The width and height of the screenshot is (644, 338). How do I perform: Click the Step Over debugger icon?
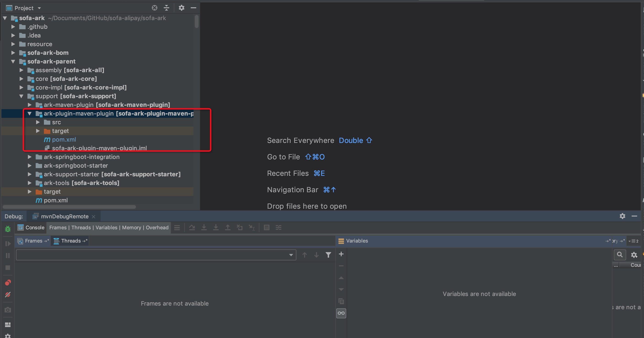pos(192,227)
